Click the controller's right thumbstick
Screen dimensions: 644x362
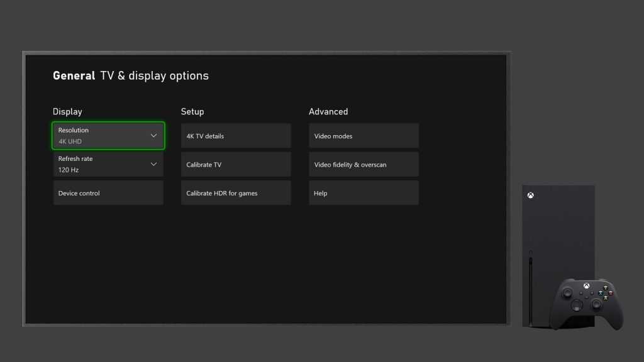click(x=597, y=303)
